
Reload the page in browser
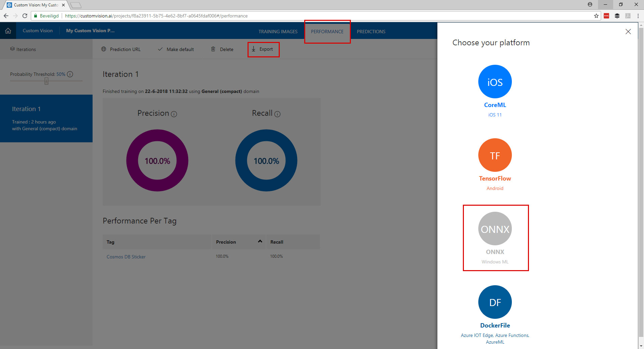(x=24, y=16)
